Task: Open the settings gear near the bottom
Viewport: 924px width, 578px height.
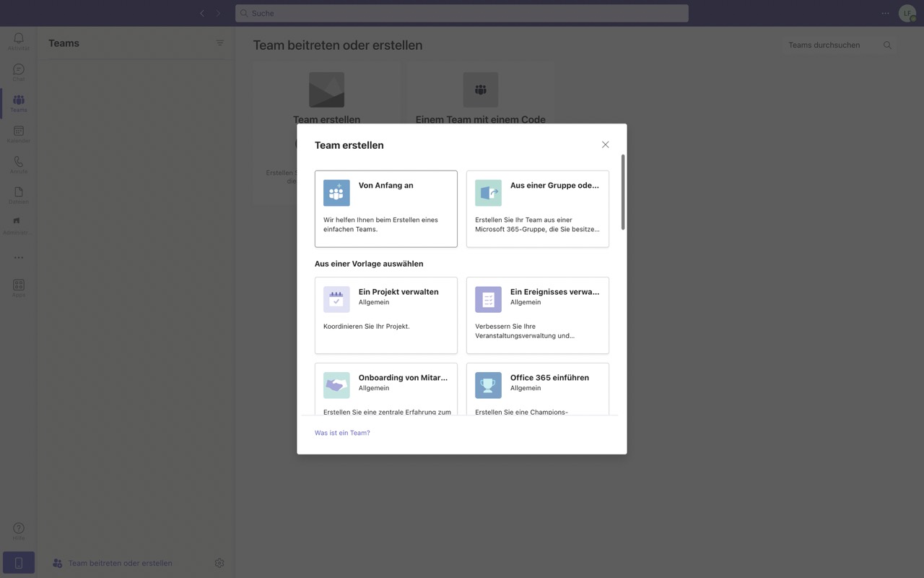Action: [219, 562]
